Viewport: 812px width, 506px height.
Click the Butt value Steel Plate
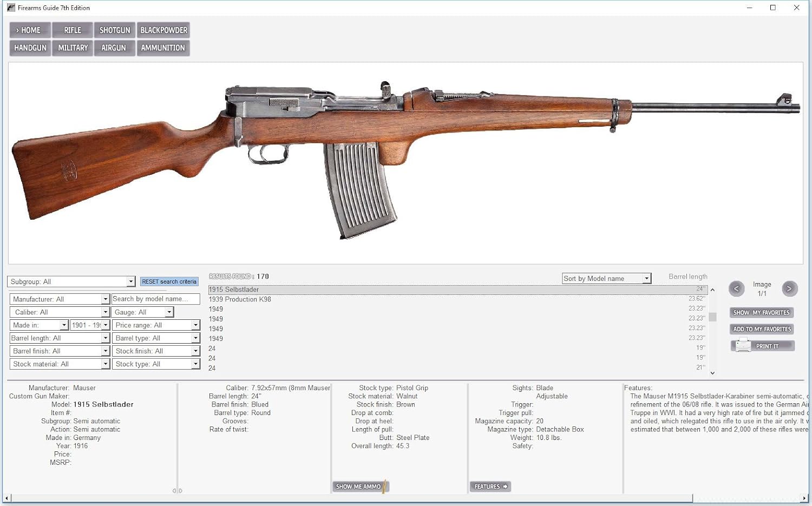413,438
